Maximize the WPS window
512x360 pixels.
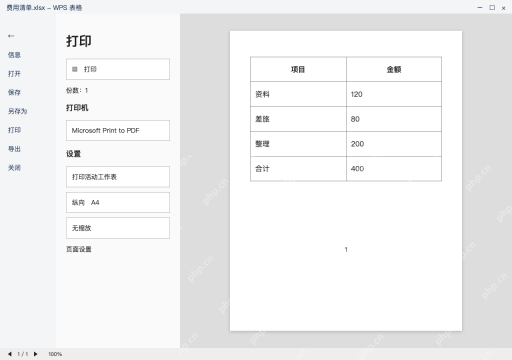[492, 8]
